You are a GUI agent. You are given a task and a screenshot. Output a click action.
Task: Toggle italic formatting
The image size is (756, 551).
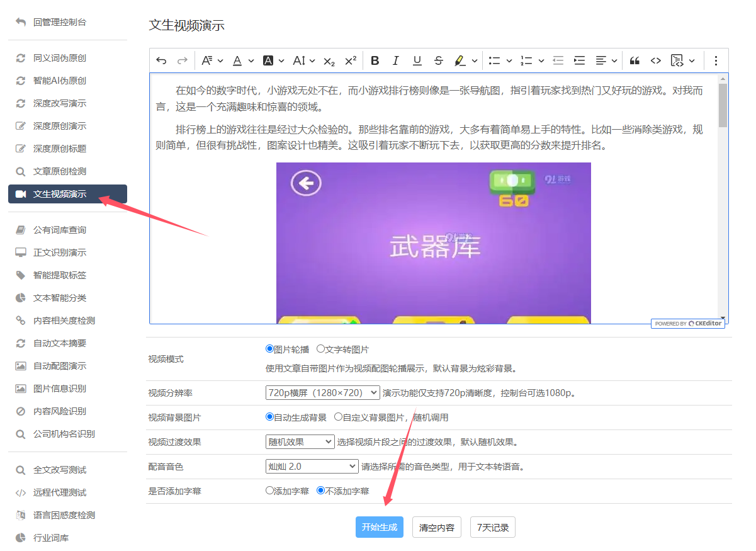click(395, 60)
